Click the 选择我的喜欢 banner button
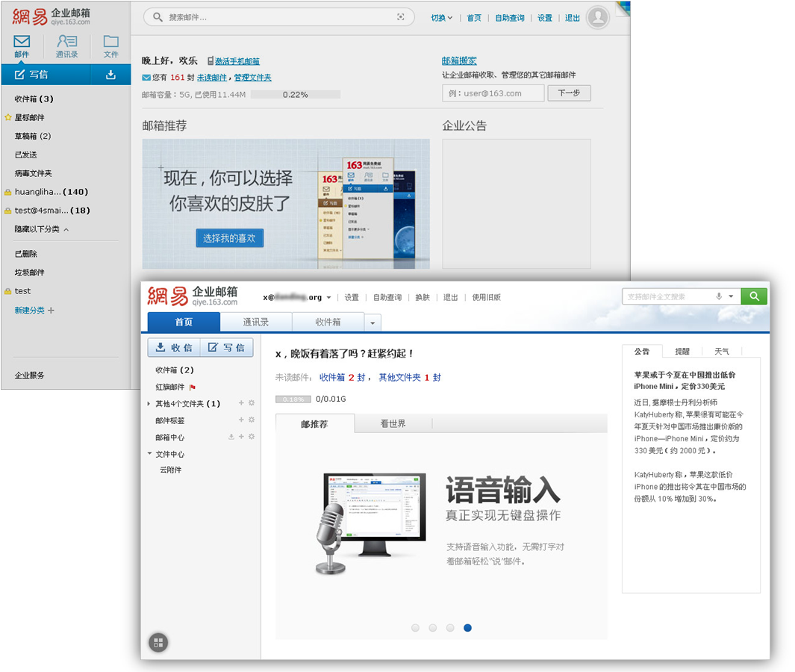The image size is (795, 672). (230, 238)
